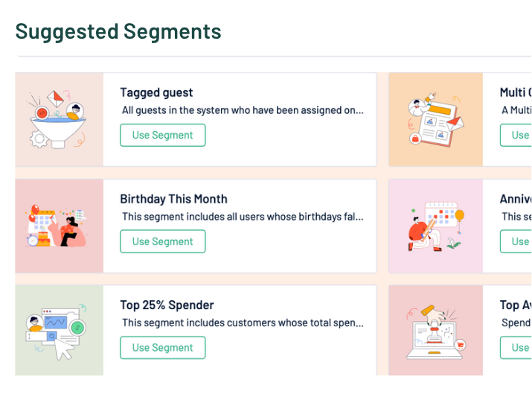The height and width of the screenshot is (406, 532).
Task: Click the anniversary calendar with balloon illustration
Action: pyautogui.click(x=435, y=226)
